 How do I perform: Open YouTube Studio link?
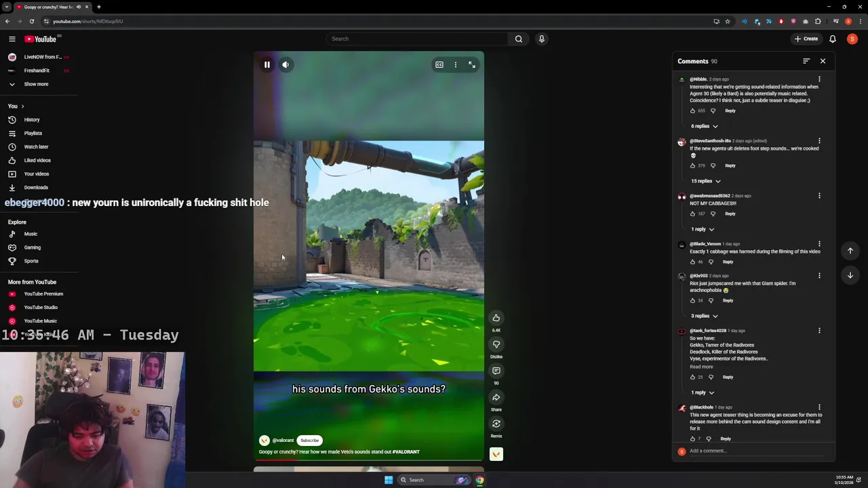(41, 308)
